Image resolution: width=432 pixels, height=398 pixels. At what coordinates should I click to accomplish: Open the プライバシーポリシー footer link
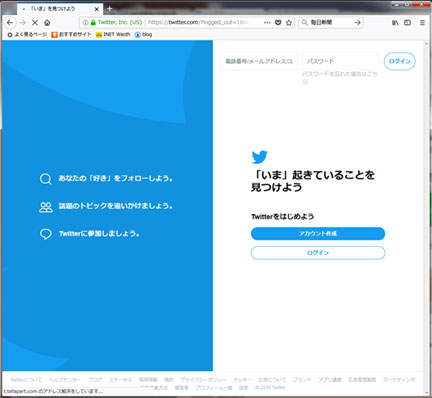(203, 380)
